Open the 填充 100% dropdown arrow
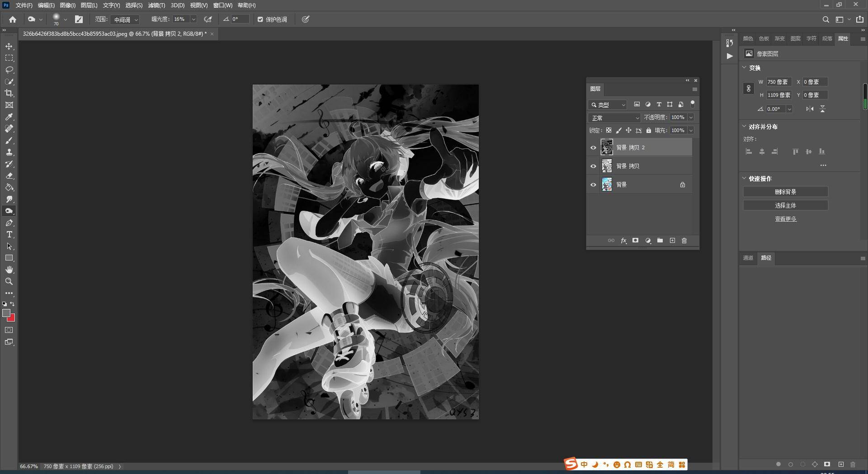This screenshot has width=868, height=474. pyautogui.click(x=691, y=130)
